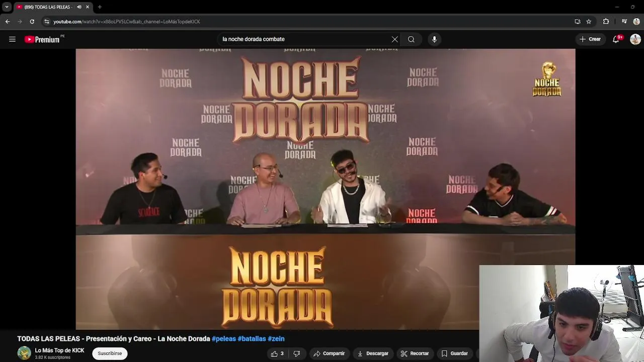Open Lo Más Top de KICK channel avatar
Viewport: 644px width, 362px height.
click(x=24, y=353)
